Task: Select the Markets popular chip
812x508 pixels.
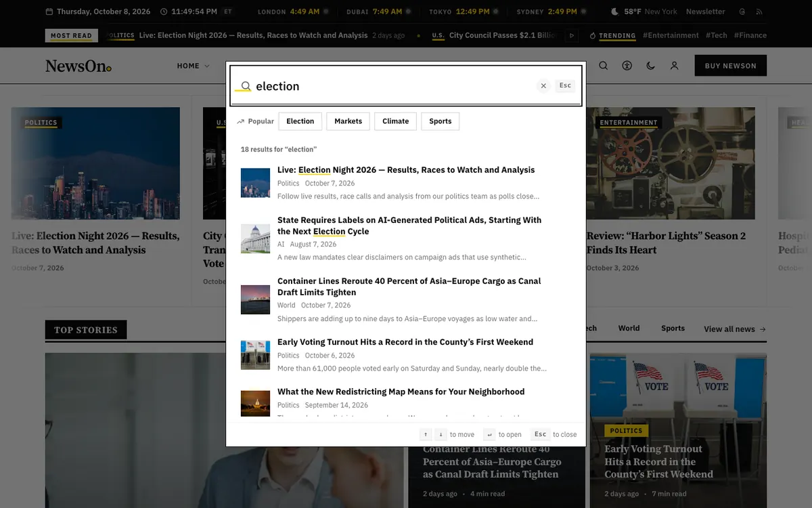Action: (x=348, y=121)
